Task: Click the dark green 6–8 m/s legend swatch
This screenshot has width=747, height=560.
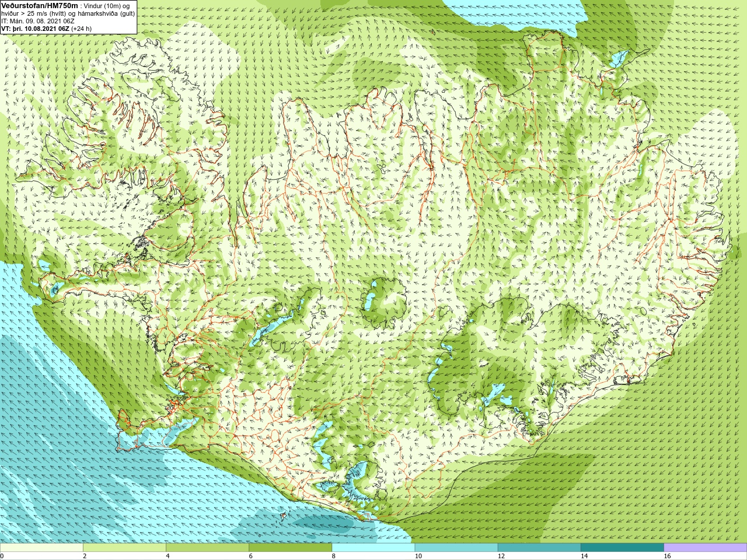Action: (290, 548)
